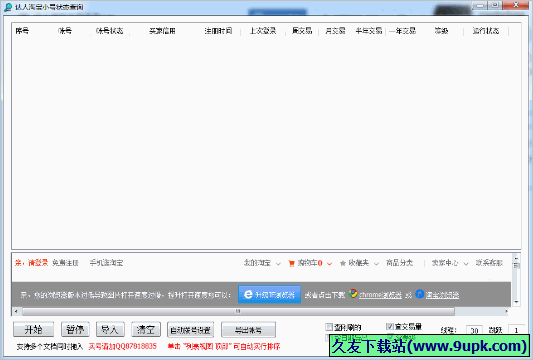The width and height of the screenshot is (533, 360).
Task: Expand the 卖家中心 dropdown
Action: (x=466, y=263)
